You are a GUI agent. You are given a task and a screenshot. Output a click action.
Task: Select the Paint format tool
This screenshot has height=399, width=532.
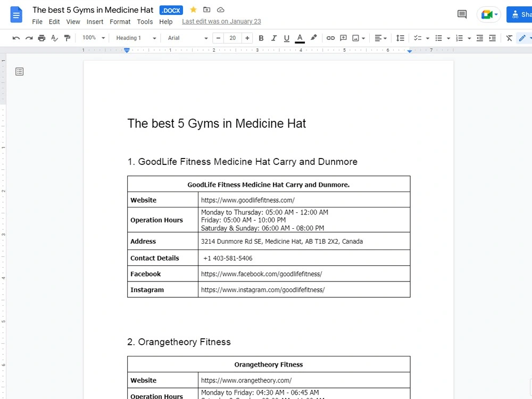click(67, 38)
